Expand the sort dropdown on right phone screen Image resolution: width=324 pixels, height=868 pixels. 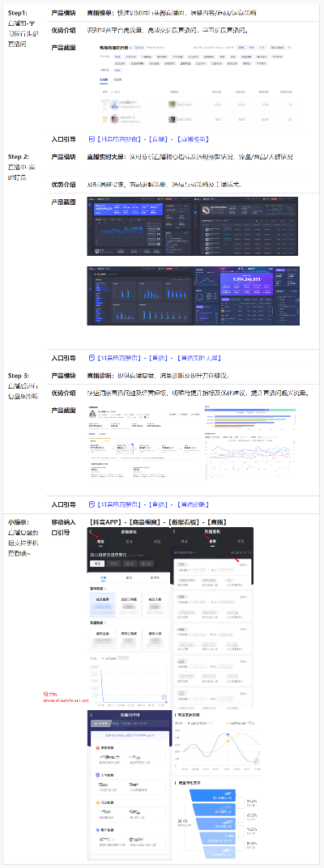coord(185,552)
